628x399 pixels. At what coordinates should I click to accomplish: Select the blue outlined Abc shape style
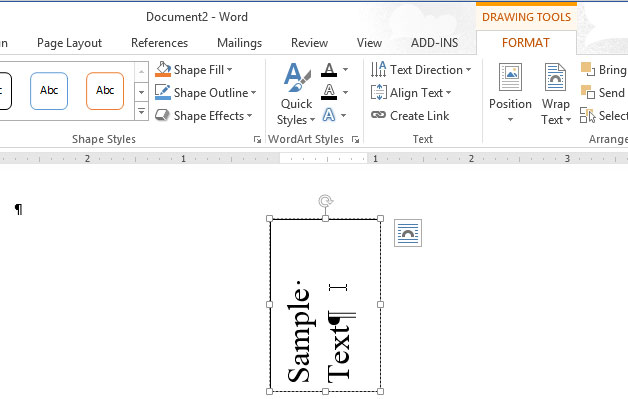point(49,91)
